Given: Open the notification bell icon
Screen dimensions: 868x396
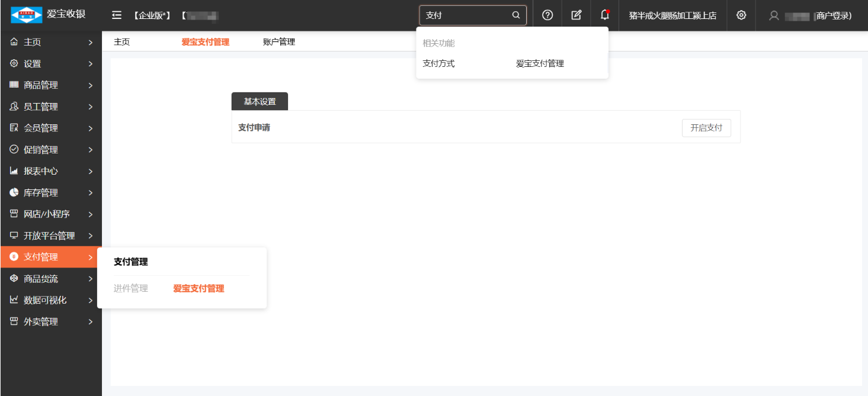Looking at the screenshot, I should (x=604, y=15).
